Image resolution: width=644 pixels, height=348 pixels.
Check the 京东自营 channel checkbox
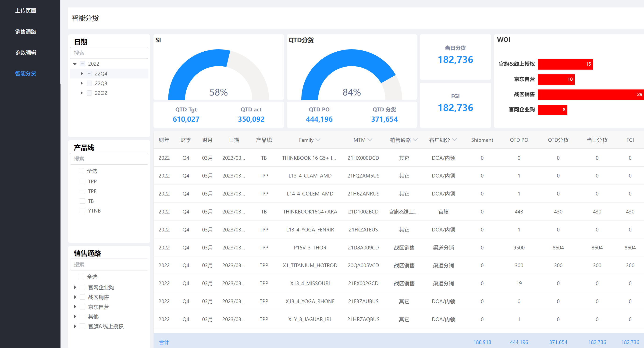[82, 307]
